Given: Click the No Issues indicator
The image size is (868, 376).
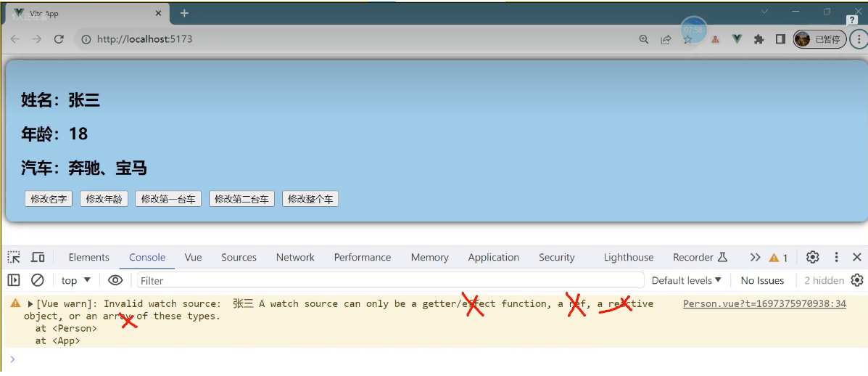Looking at the screenshot, I should [762, 281].
